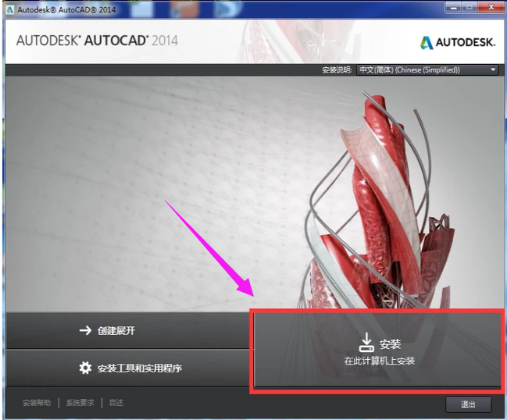The width and height of the screenshot is (507, 420).
Task: Open the 安装帮助 link
Action: point(36,403)
